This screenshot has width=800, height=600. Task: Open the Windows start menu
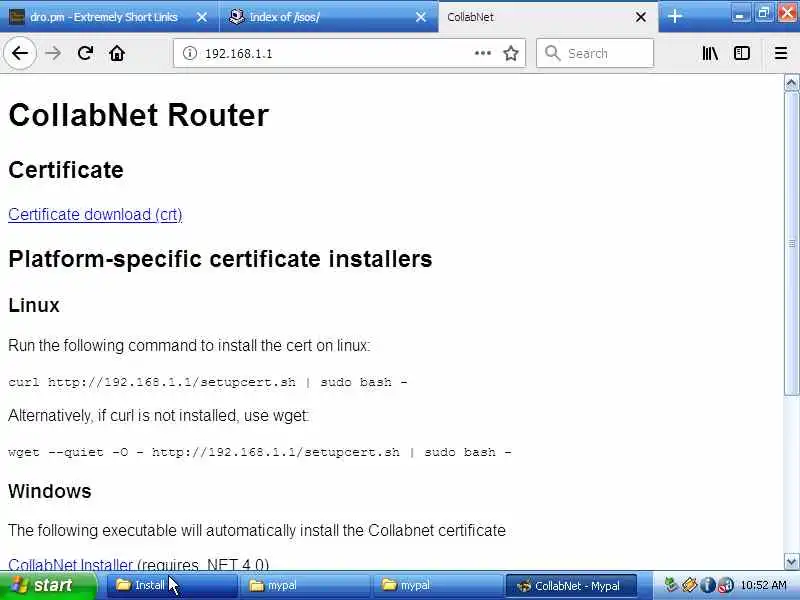[48, 585]
